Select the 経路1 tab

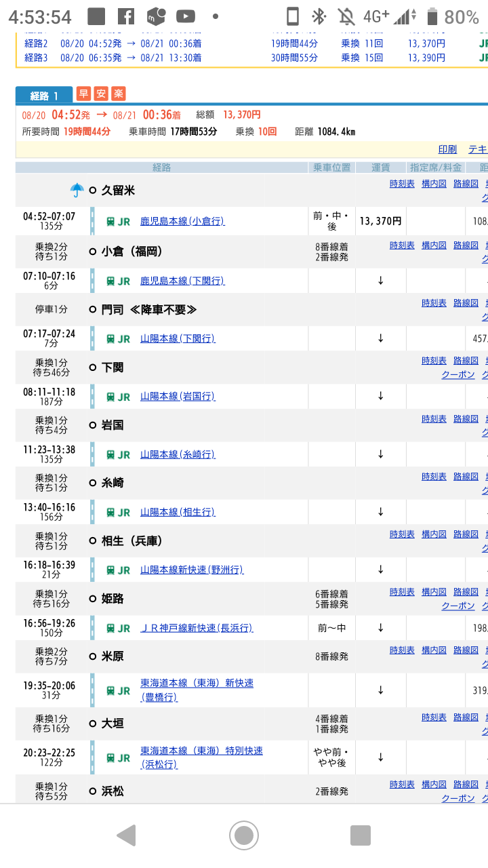pos(43,96)
